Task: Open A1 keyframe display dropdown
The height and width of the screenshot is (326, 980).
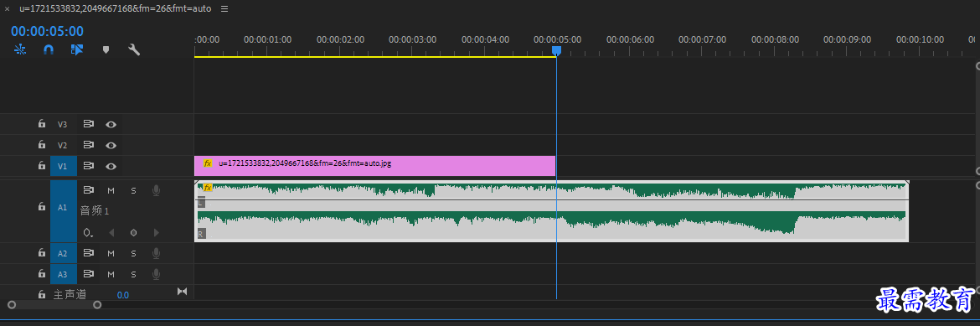Action: coord(89,233)
